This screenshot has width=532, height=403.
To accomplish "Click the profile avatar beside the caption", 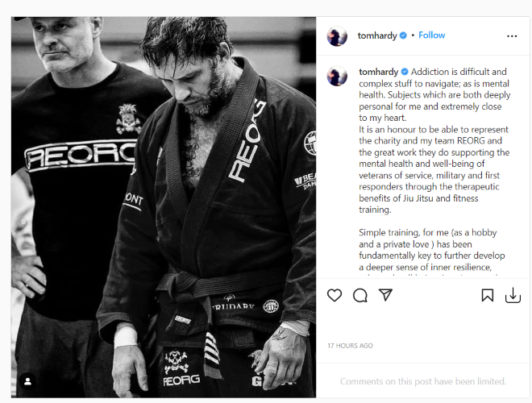I will 337,76.
